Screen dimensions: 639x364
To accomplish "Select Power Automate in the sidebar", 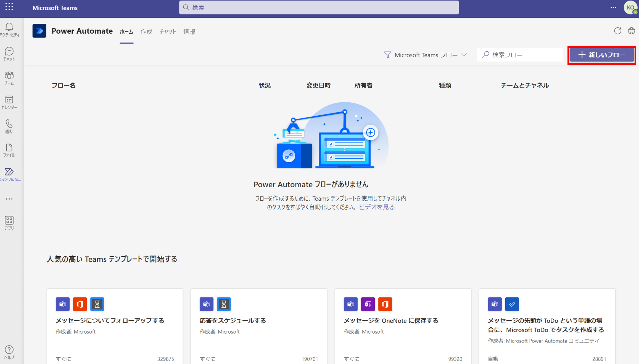I will [10, 175].
